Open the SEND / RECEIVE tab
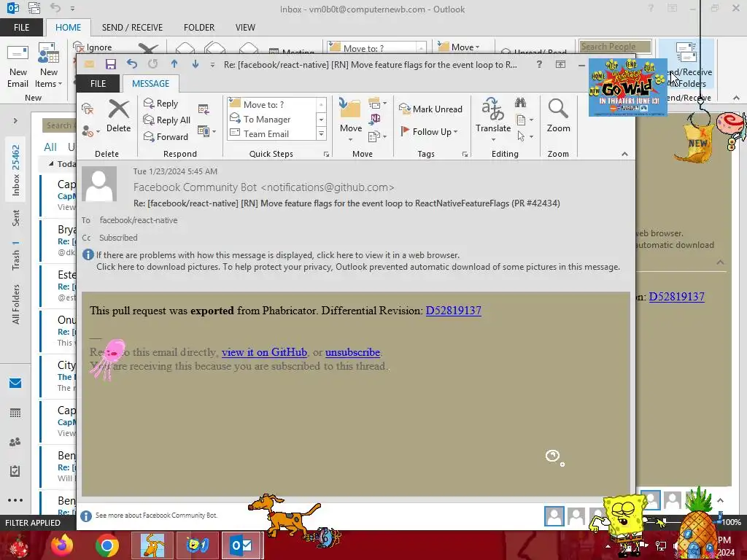 pyautogui.click(x=132, y=28)
